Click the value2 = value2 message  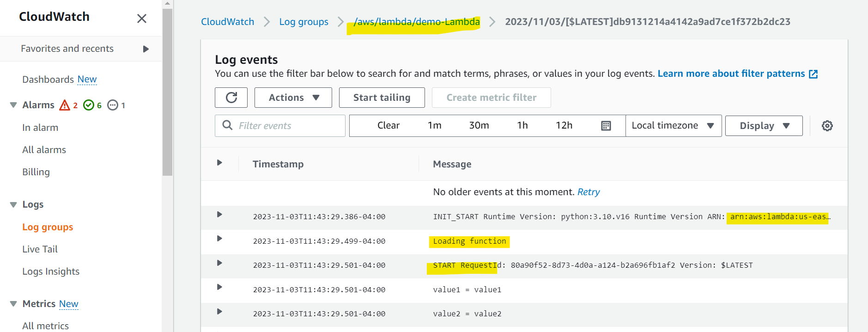click(x=467, y=314)
